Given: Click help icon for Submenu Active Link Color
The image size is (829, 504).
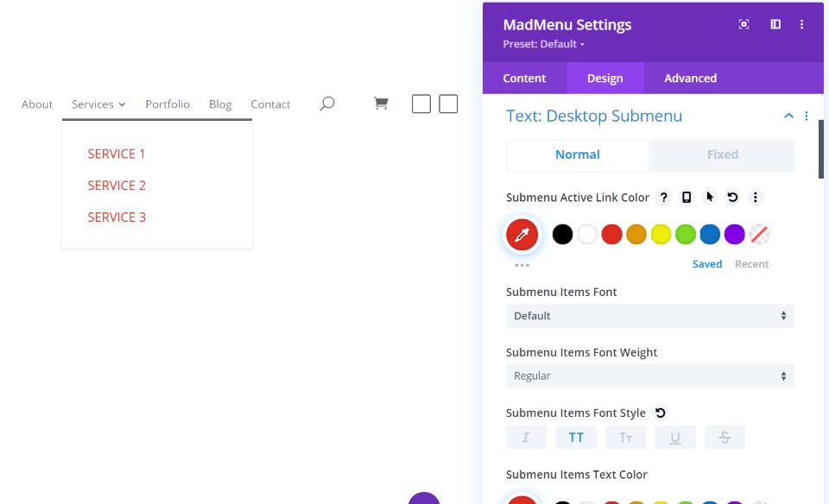Looking at the screenshot, I should (663, 198).
